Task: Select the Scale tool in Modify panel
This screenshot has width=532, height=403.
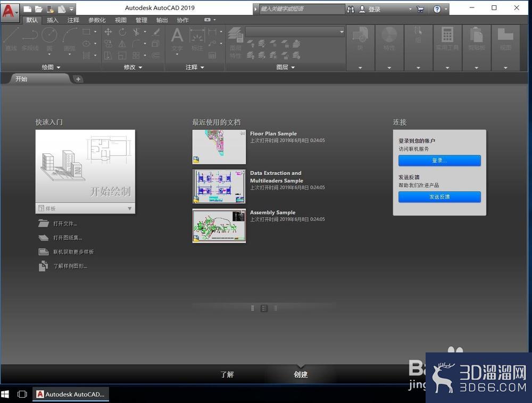Action: (122, 55)
